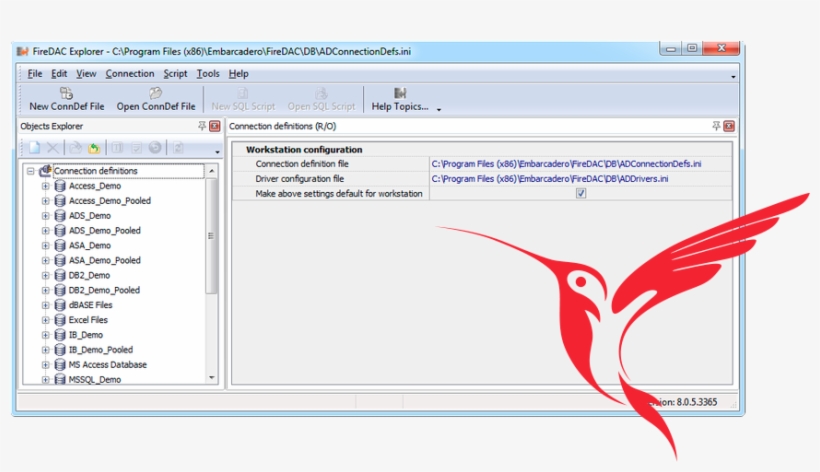This screenshot has width=820, height=472.
Task: Expand the Access_Demo tree node
Action: 45,186
